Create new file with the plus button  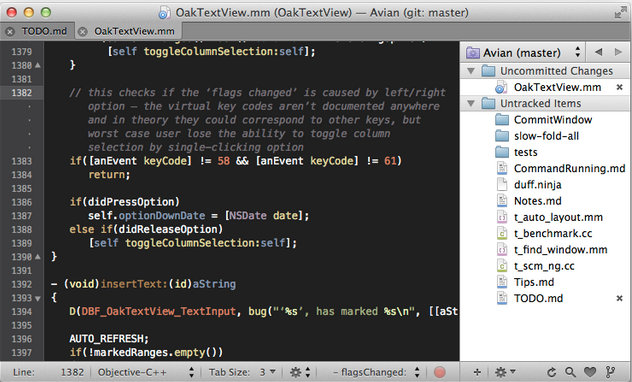tap(477, 372)
